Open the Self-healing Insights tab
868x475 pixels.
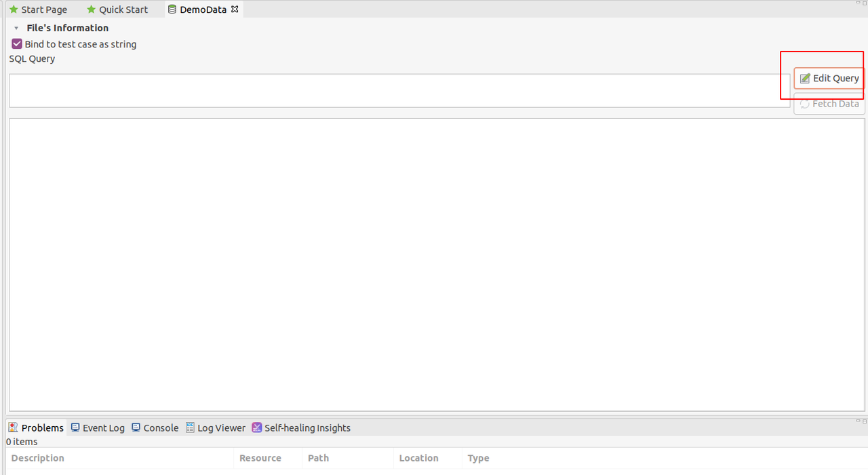[301, 427]
